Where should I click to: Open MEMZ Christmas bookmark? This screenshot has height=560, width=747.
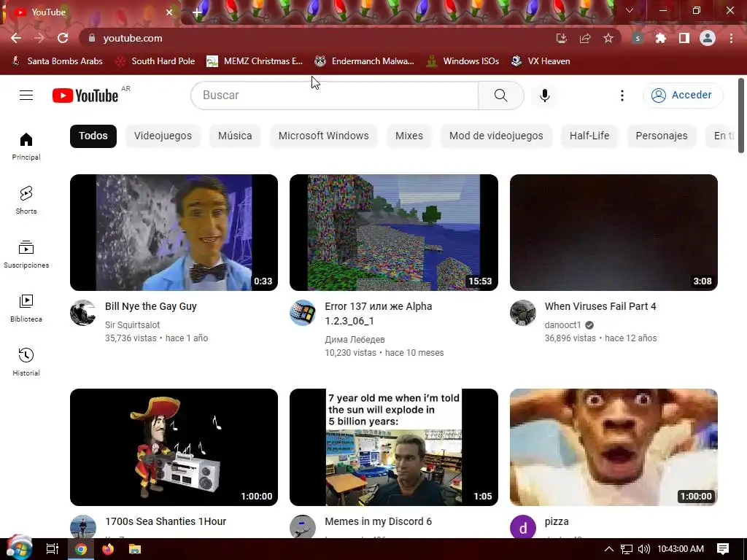click(x=255, y=61)
